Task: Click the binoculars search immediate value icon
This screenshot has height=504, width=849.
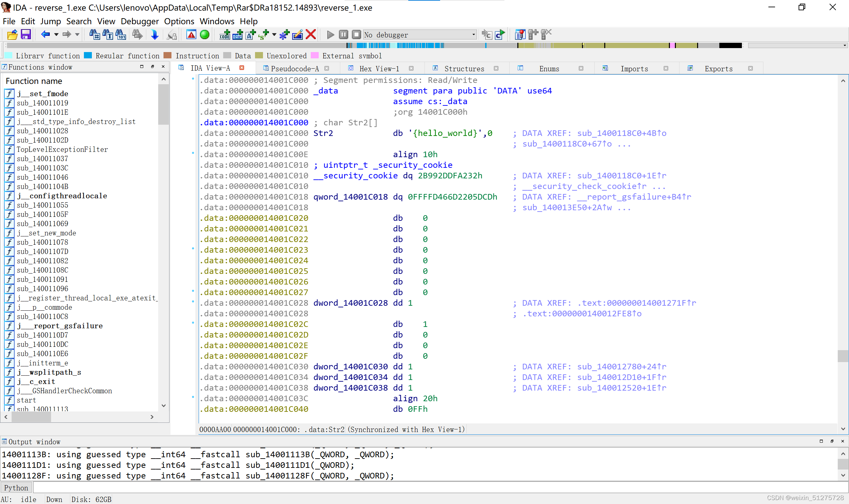Action: [x=95, y=34]
